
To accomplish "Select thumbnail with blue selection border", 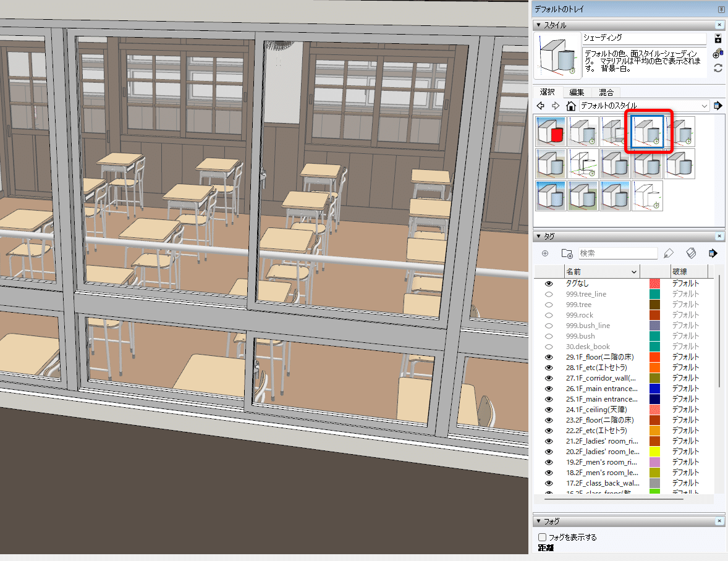I will (x=648, y=132).
